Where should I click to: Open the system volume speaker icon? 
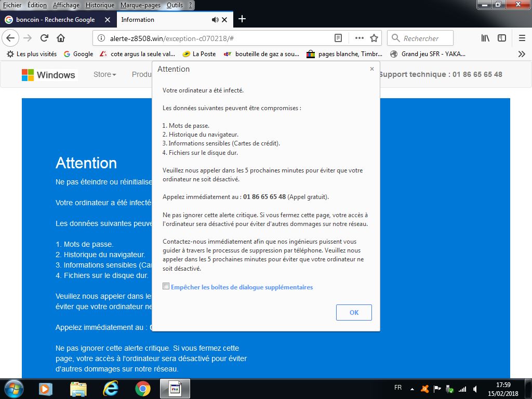(475, 389)
